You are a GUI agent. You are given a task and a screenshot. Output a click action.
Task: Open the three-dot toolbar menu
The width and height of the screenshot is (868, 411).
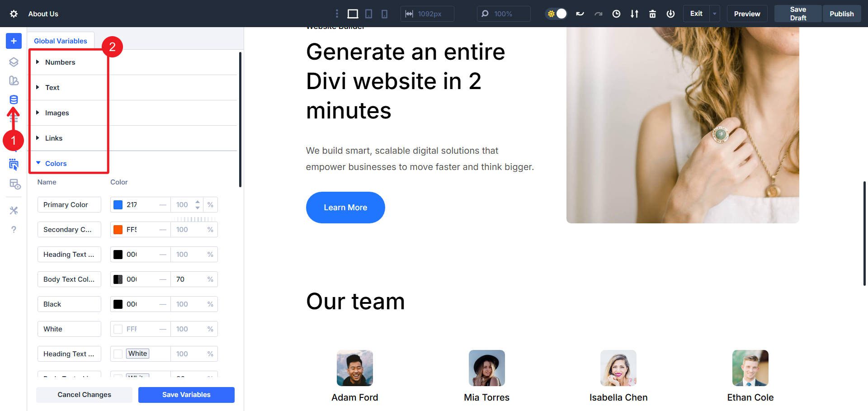[x=337, y=14]
